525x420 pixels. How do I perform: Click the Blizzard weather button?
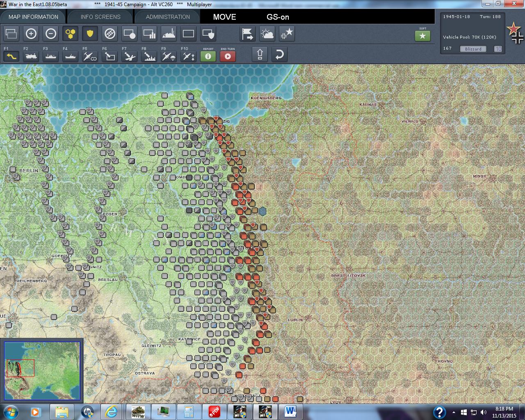473,49
